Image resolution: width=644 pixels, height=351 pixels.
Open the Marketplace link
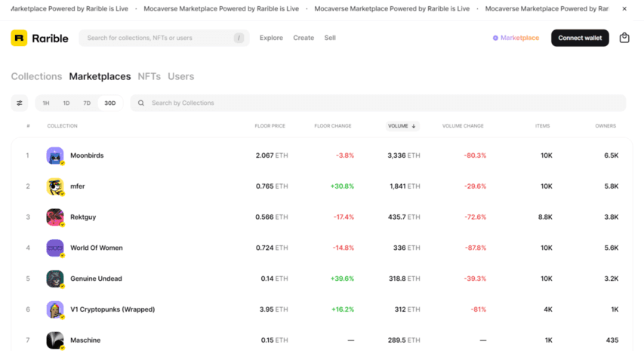pyautogui.click(x=516, y=38)
